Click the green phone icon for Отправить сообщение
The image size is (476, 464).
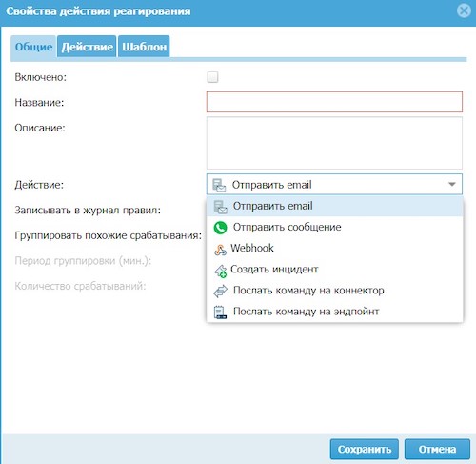pos(220,228)
